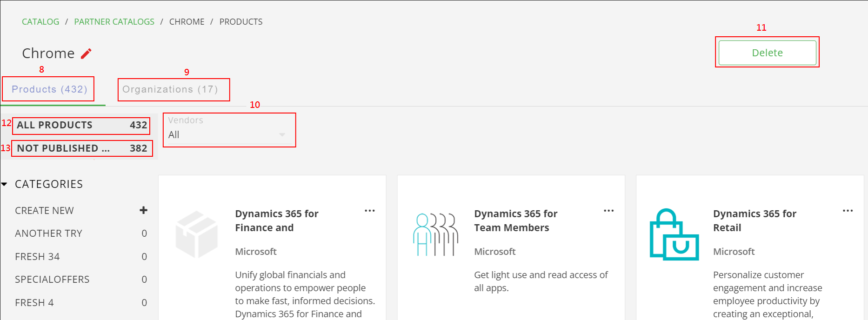Click the plus icon next to CREATE NEW
The height and width of the screenshot is (320, 868).
click(143, 210)
